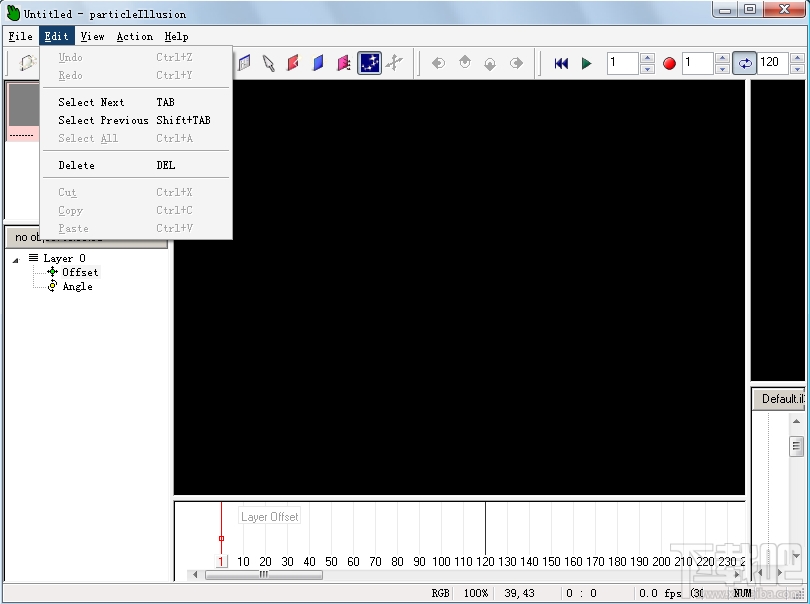
Task: Click the red record button
Action: (x=669, y=63)
